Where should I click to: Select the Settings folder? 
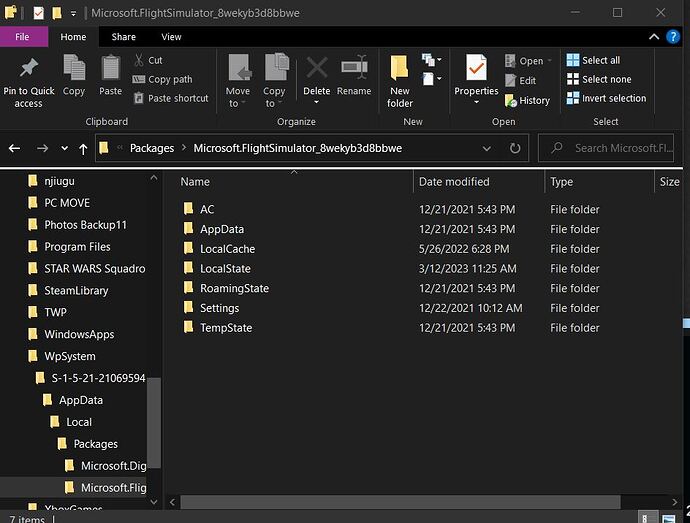pos(220,308)
